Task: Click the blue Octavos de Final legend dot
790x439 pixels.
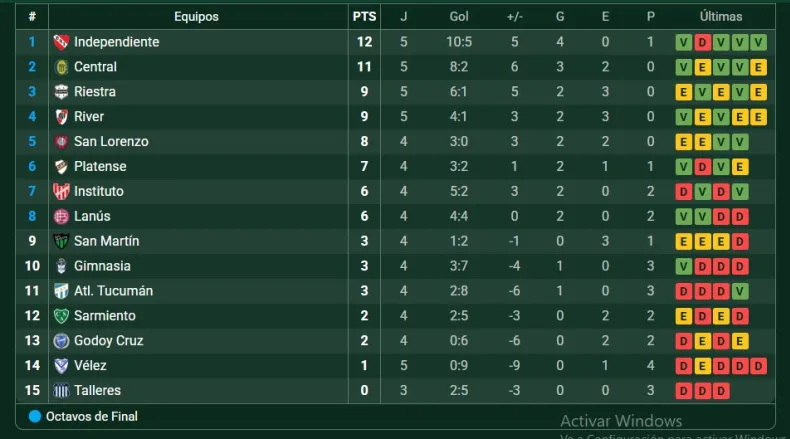Action: coord(35,416)
